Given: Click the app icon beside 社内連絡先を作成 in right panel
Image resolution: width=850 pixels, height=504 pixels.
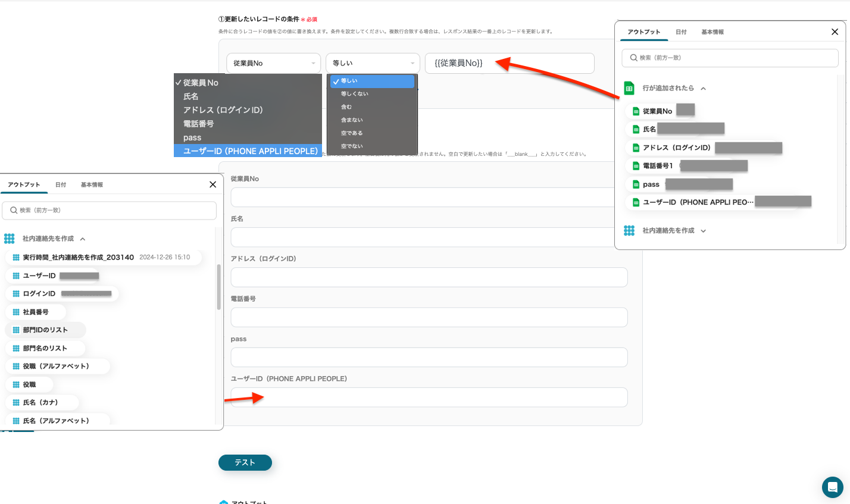Looking at the screenshot, I should 629,231.
